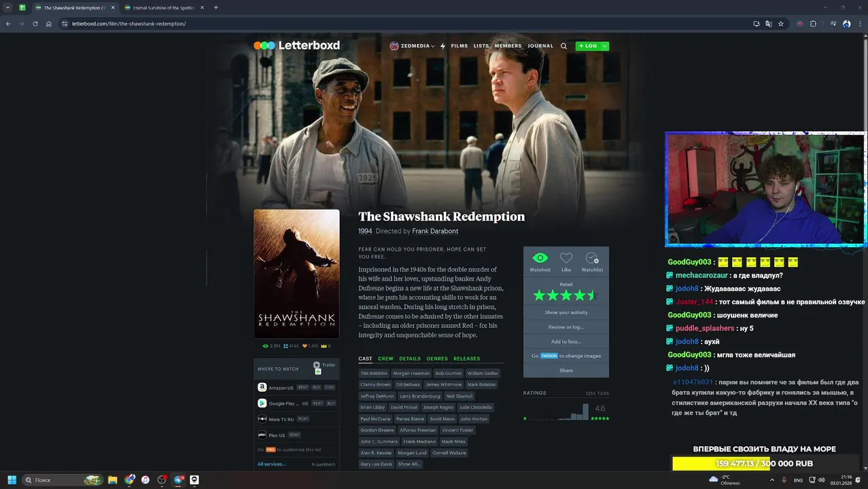This screenshot has height=489, width=868.
Task: Switch to the GENRES tab
Action: point(437,359)
